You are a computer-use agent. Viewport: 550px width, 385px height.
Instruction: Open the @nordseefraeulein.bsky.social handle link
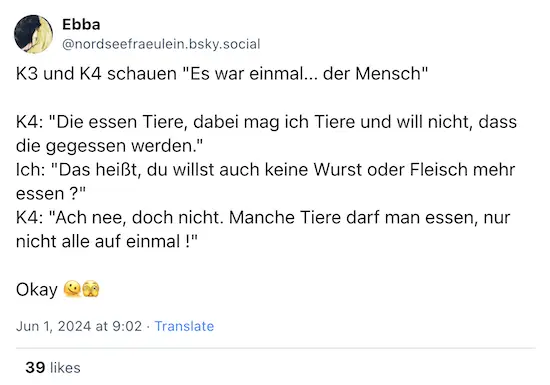[x=161, y=44]
